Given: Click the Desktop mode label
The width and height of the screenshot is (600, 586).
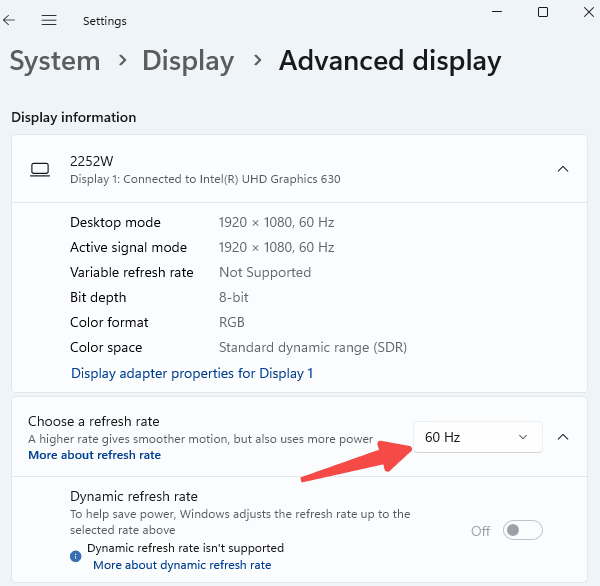Looking at the screenshot, I should click(x=115, y=222).
